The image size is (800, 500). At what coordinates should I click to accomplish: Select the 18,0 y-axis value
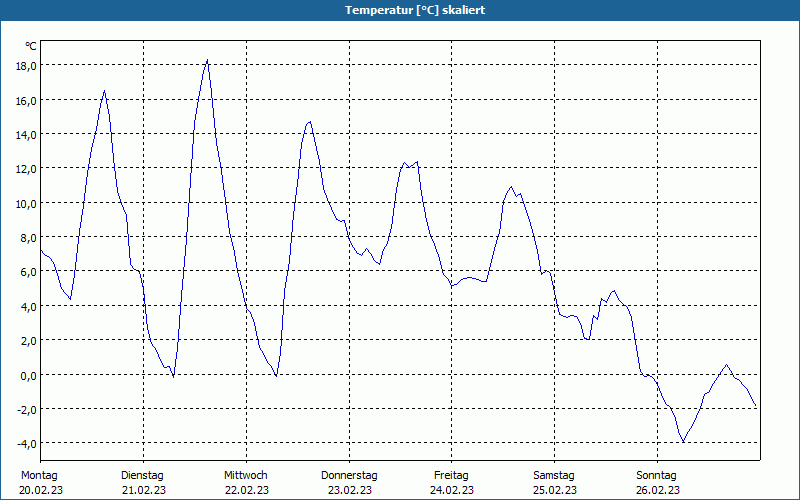[26, 66]
